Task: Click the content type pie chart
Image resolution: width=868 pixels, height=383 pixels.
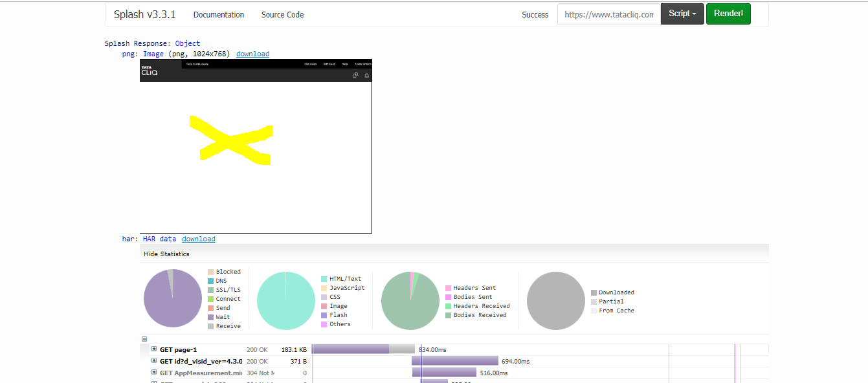Action: coord(286,301)
